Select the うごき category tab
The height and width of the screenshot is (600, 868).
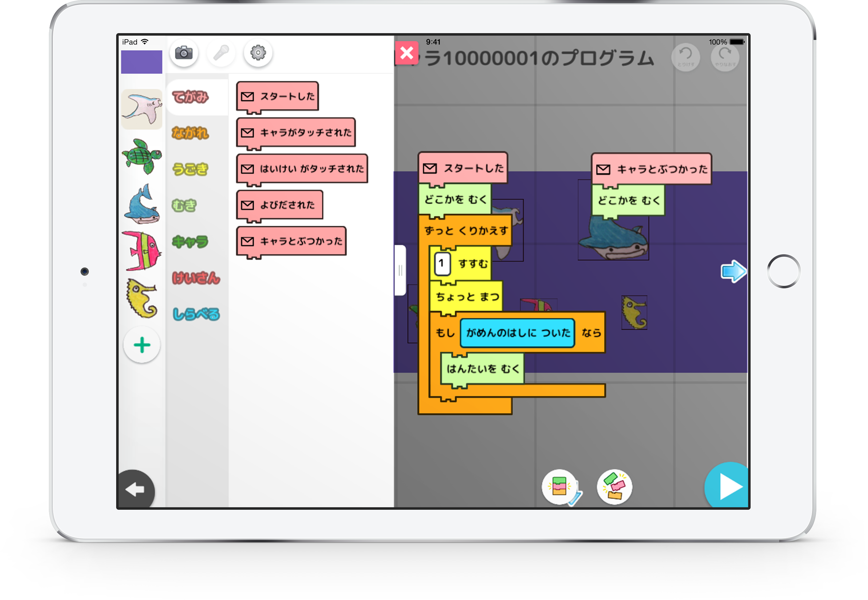click(190, 169)
